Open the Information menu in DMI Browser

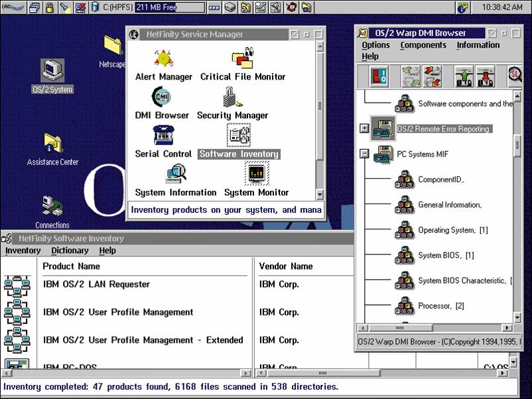(478, 45)
